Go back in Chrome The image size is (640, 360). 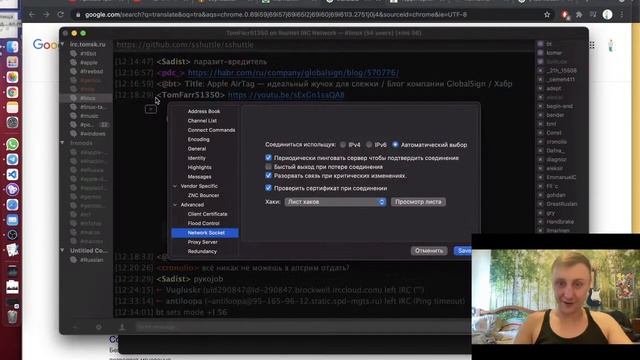pos(32,15)
